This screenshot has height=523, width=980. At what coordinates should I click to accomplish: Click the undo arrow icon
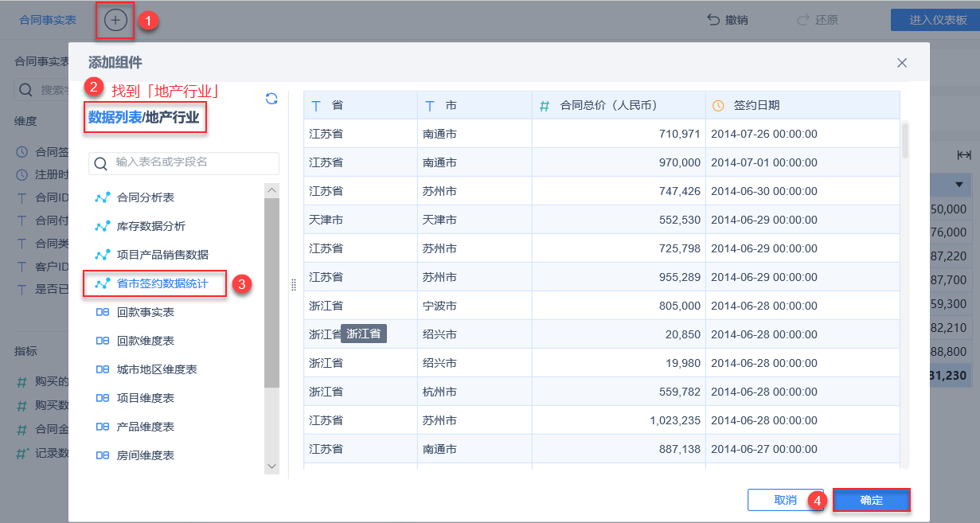click(x=713, y=21)
